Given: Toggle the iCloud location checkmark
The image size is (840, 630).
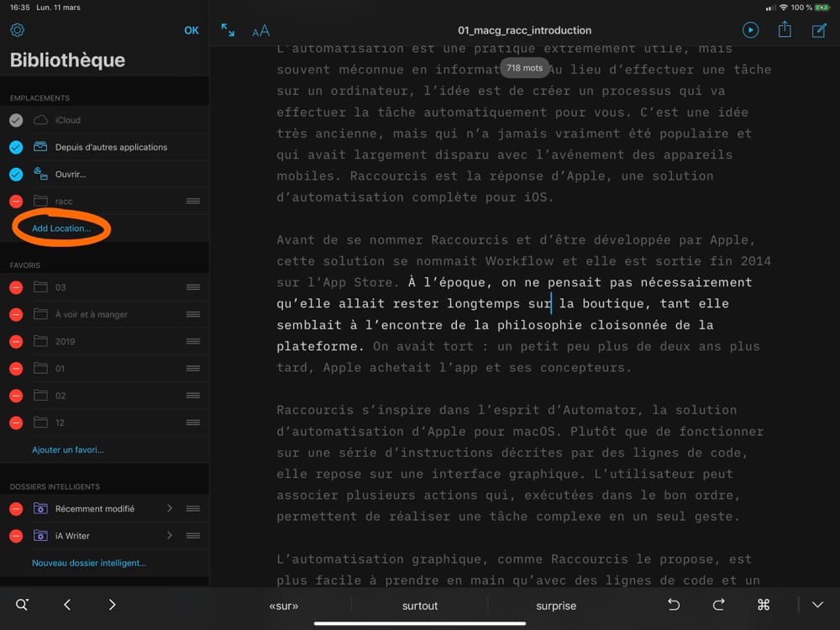Looking at the screenshot, I should click(16, 120).
